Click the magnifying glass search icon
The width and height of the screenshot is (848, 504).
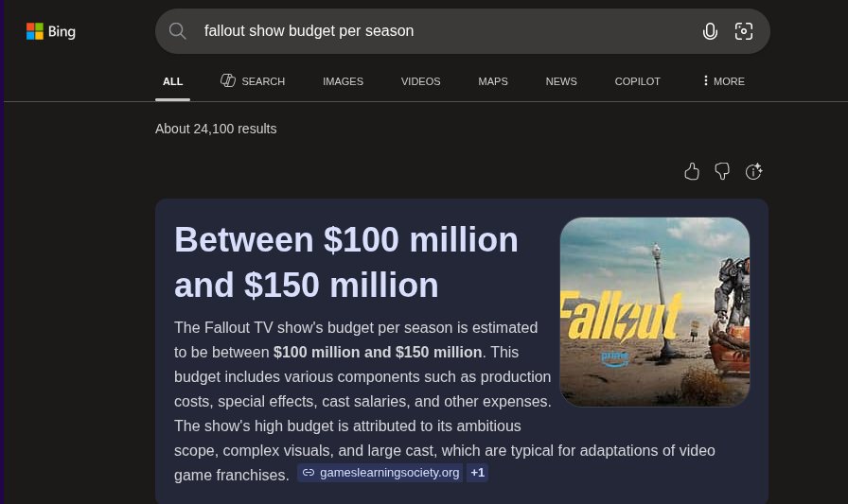(x=177, y=31)
